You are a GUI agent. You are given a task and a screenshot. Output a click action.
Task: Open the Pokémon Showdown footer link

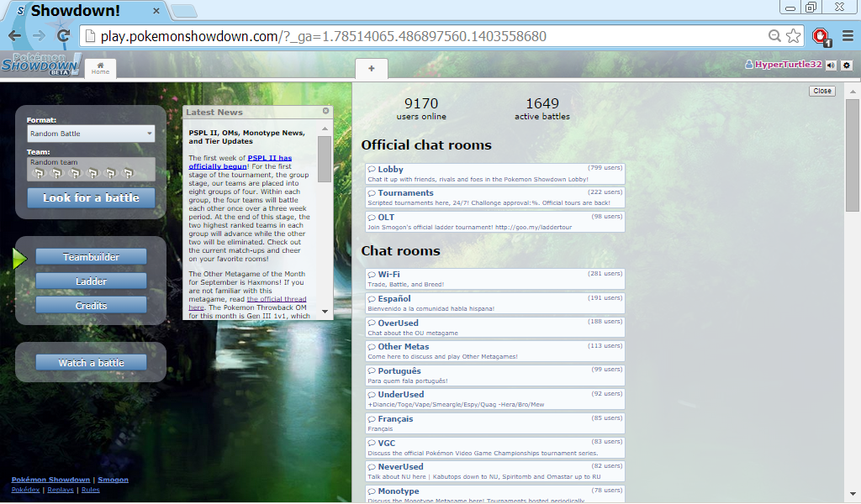50,480
